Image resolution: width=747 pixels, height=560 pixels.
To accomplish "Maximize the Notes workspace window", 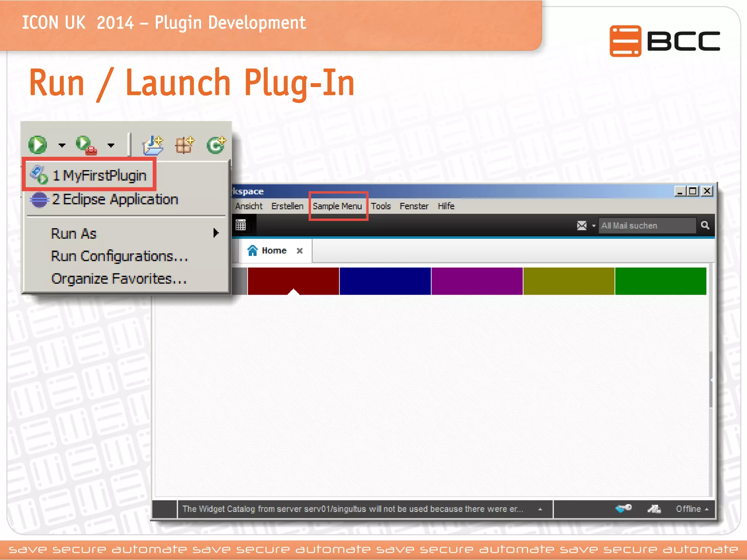I will pos(693,191).
